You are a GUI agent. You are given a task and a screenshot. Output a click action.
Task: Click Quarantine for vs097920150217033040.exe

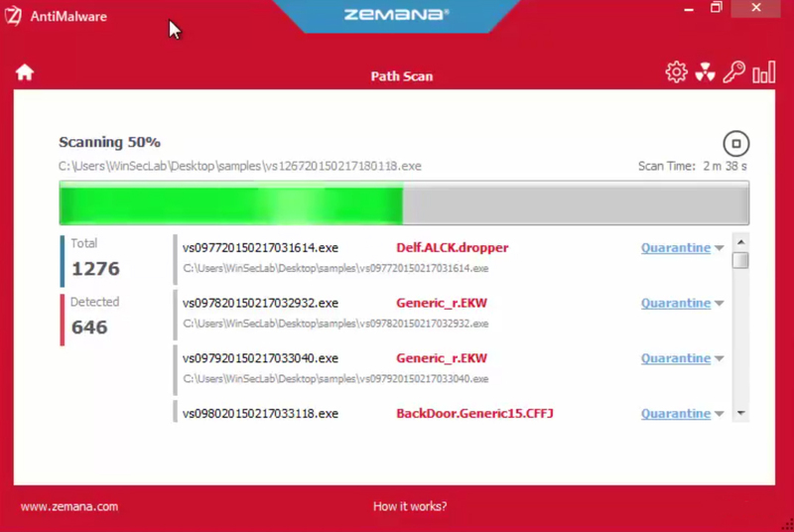(676, 358)
